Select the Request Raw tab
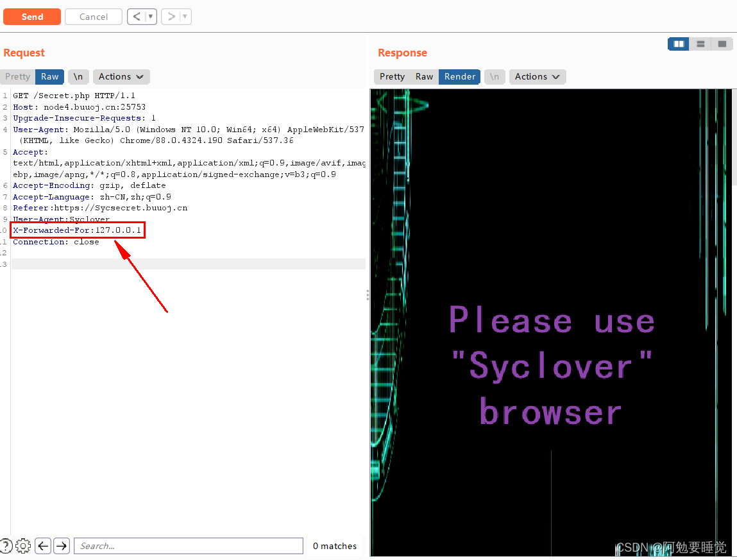The height and width of the screenshot is (560, 737). point(49,76)
